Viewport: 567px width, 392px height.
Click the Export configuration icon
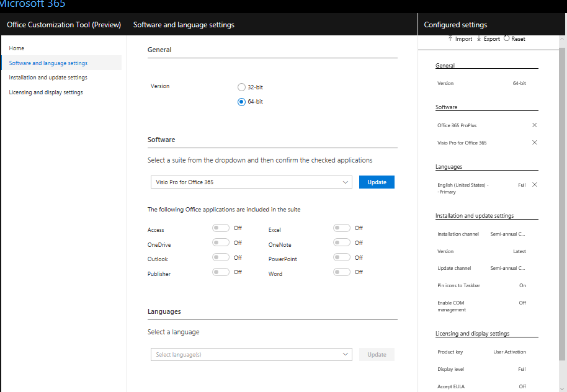click(479, 38)
